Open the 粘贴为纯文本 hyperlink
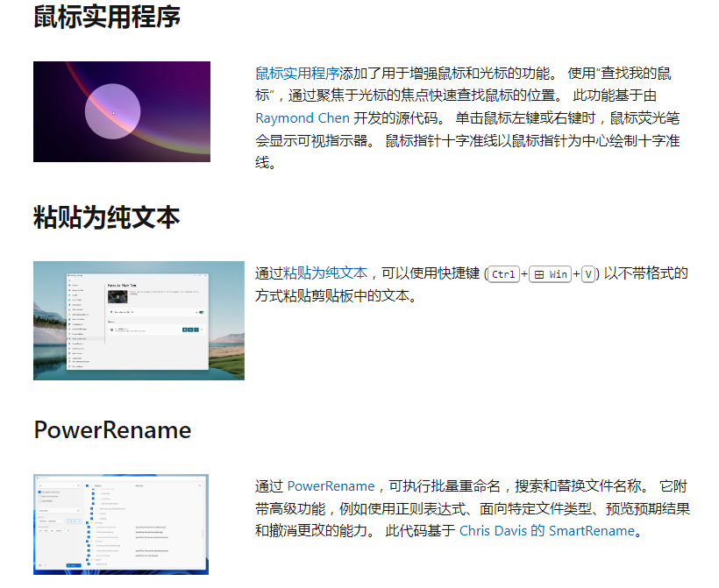 point(325,273)
